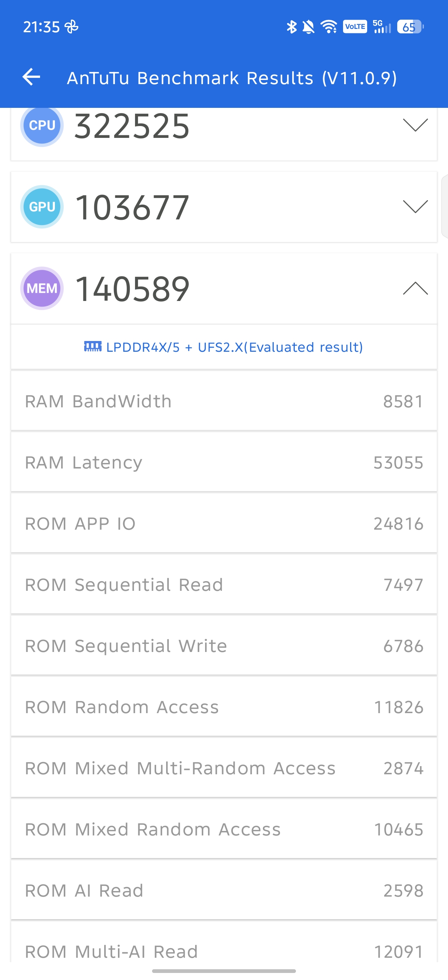Tap the ROM Sequential Read row
This screenshot has height=980, width=448.
224,585
